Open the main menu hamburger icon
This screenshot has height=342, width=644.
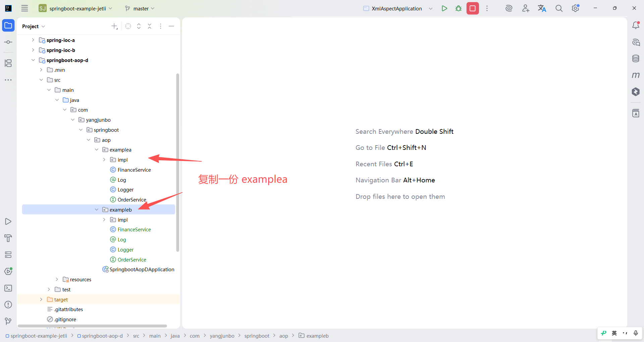click(24, 8)
